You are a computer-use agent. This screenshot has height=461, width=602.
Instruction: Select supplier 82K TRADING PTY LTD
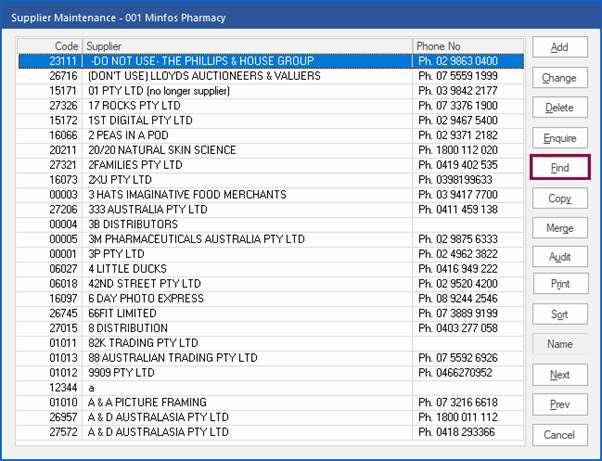[271, 343]
